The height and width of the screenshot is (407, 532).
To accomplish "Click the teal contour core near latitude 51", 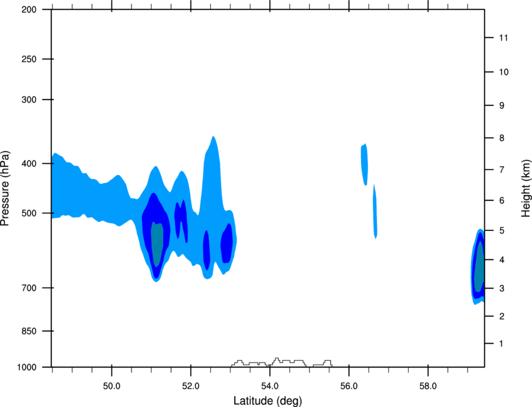I will pos(157,244).
